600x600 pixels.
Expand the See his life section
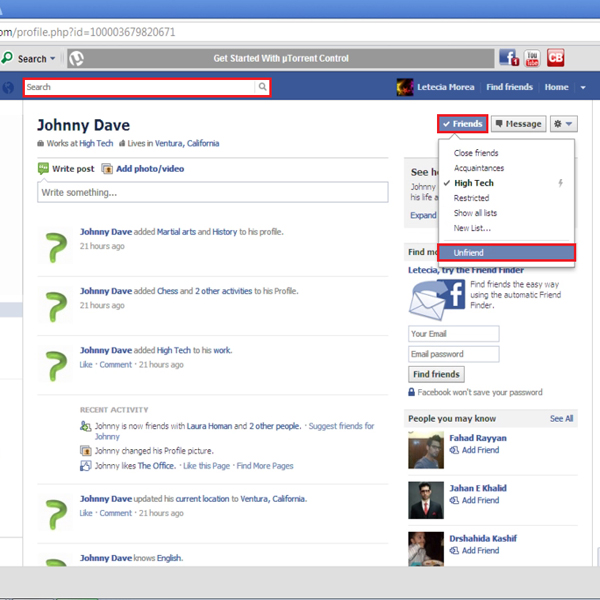pyautogui.click(x=423, y=215)
